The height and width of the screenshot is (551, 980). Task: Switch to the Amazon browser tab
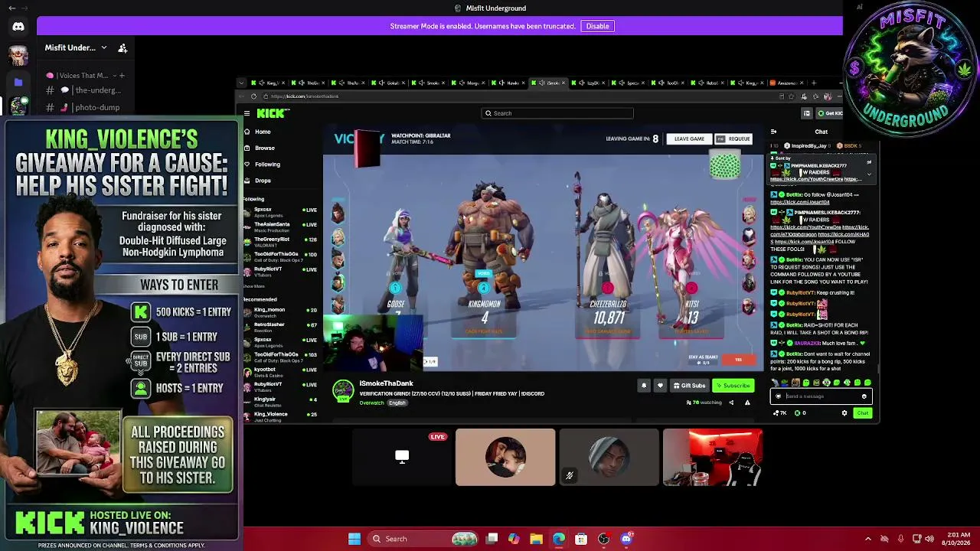[785, 83]
